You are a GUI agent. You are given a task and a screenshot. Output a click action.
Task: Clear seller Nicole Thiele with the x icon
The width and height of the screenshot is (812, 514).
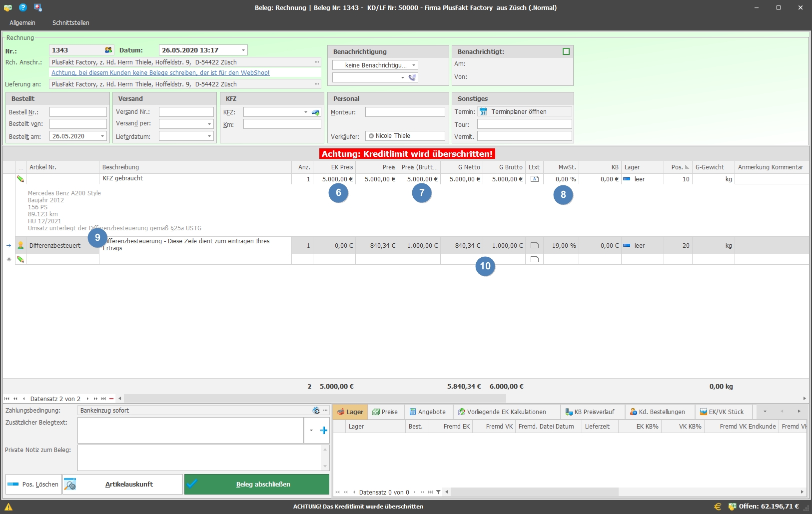(x=371, y=136)
